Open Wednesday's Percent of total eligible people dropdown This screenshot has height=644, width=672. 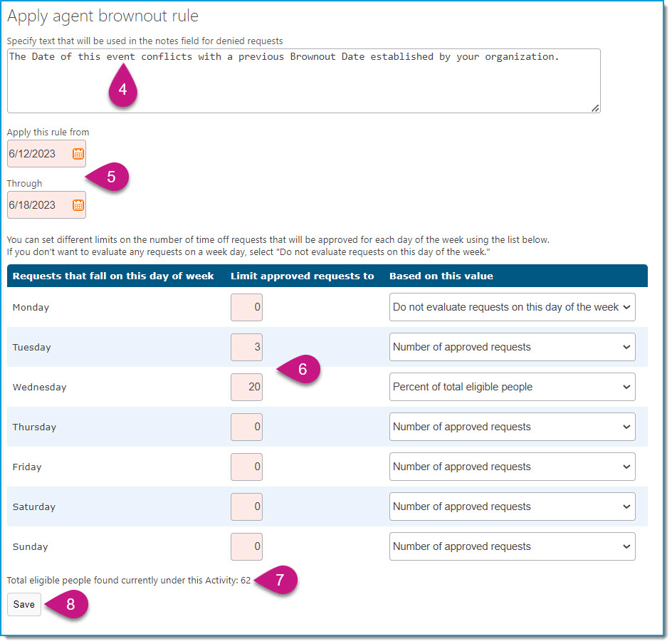pyautogui.click(x=512, y=387)
